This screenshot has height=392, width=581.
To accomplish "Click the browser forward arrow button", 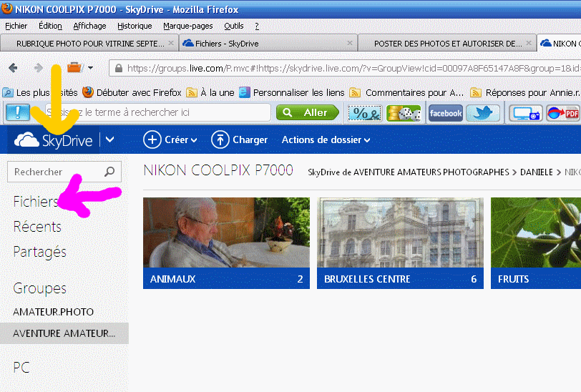I will (38, 68).
